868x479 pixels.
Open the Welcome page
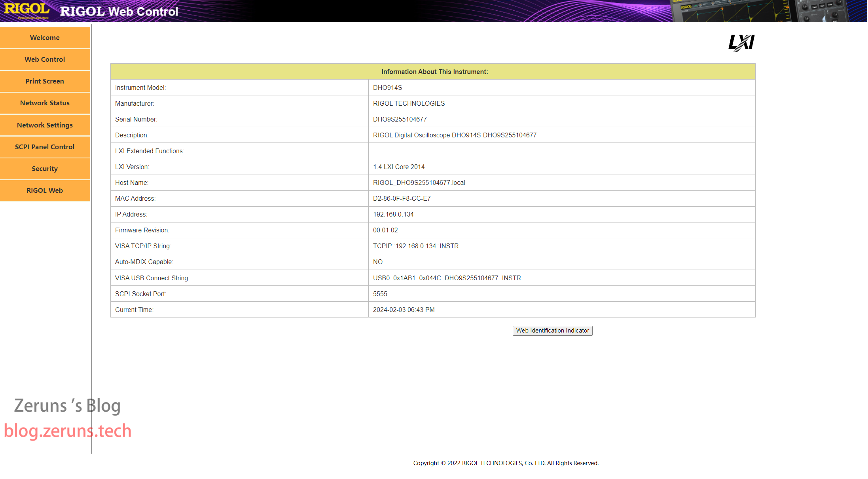[45, 38]
